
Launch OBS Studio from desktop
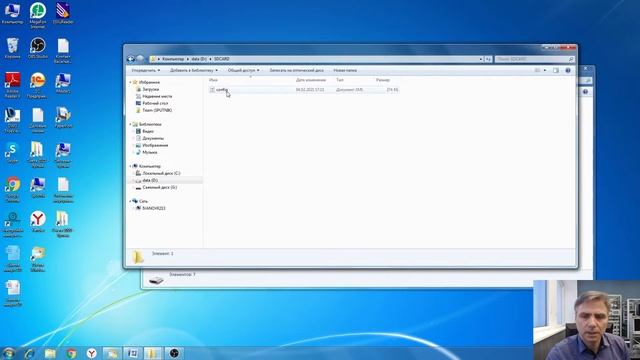tap(38, 48)
